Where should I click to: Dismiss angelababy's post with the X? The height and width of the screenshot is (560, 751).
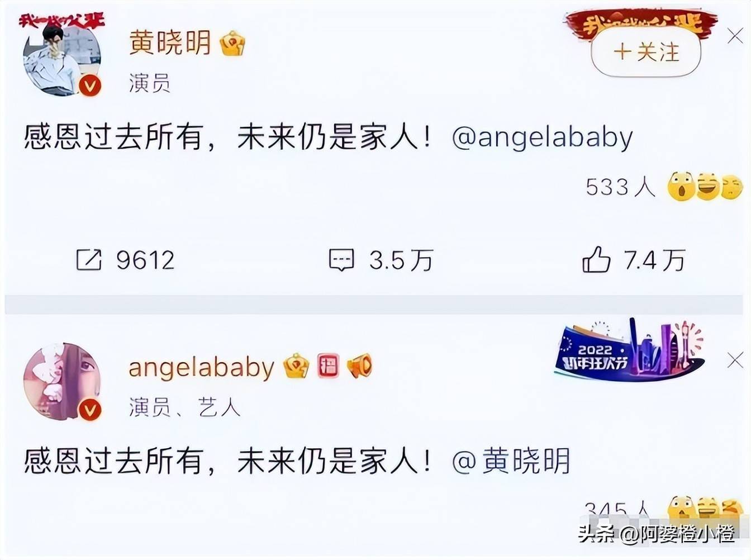point(735,360)
